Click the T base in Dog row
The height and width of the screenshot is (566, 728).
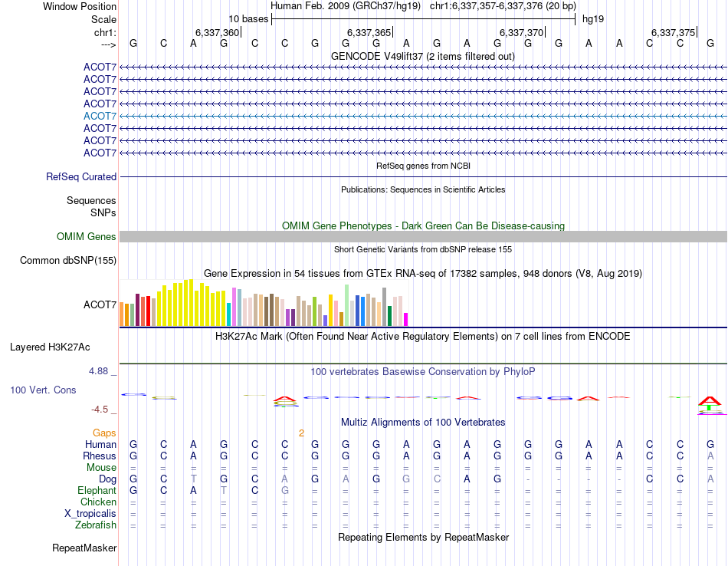pos(194,479)
